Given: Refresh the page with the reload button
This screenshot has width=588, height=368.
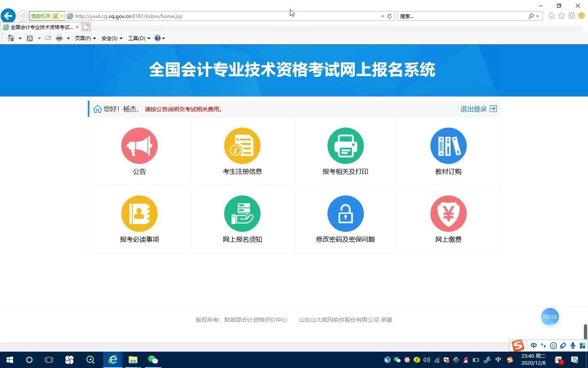Looking at the screenshot, I should point(389,16).
